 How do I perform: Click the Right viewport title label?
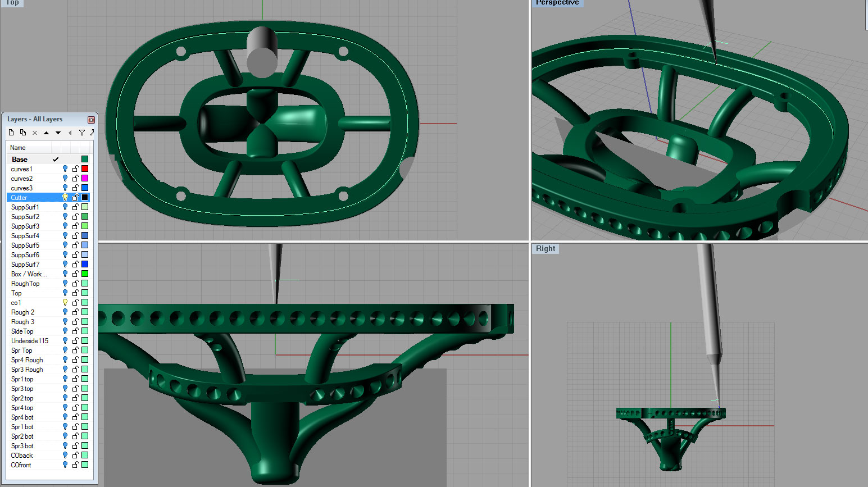click(x=545, y=249)
